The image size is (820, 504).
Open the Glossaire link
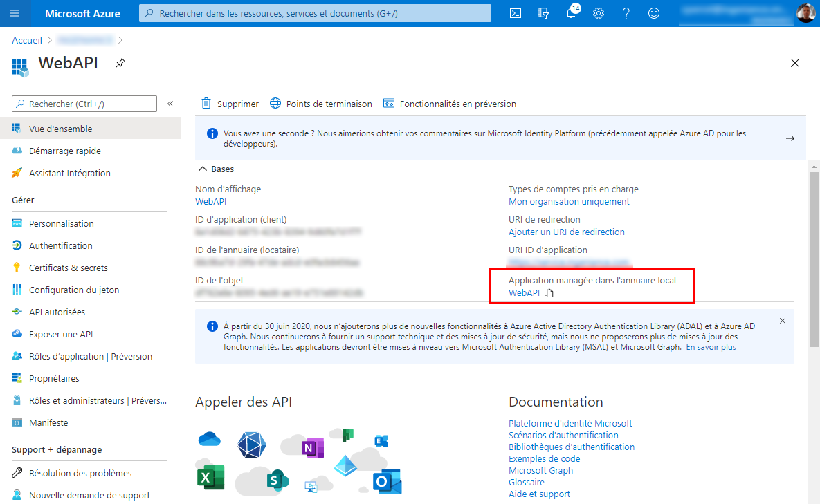click(x=527, y=482)
